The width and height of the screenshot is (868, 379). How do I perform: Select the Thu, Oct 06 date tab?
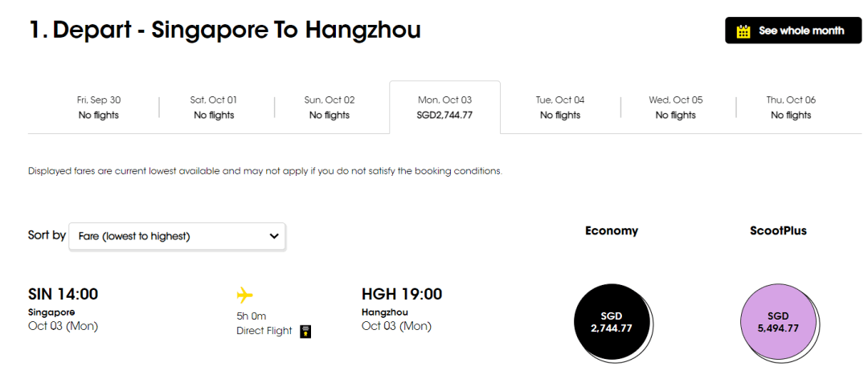tap(791, 108)
